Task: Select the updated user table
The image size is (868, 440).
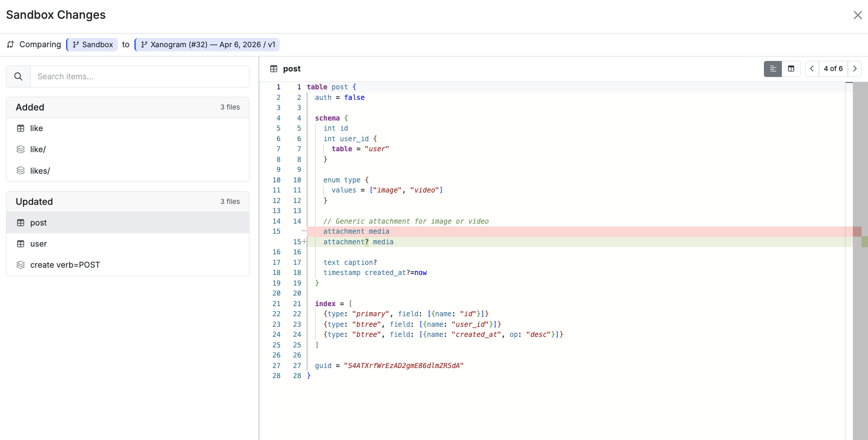Action: (127, 244)
